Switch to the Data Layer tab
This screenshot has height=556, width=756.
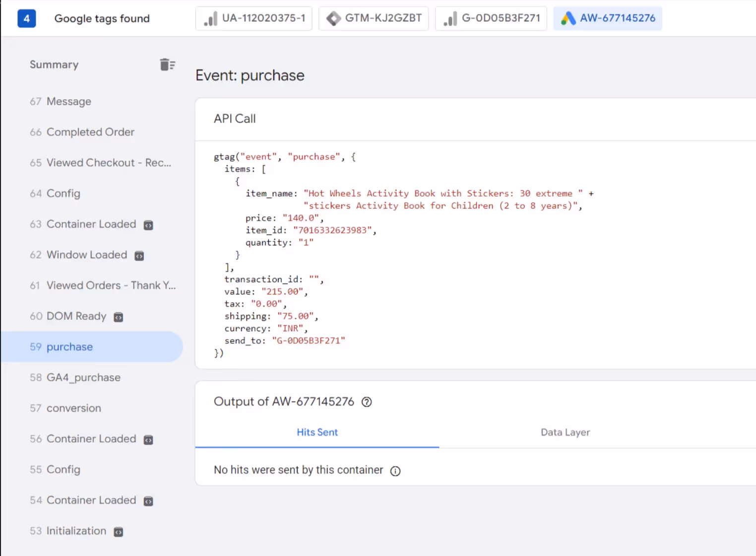566,432
